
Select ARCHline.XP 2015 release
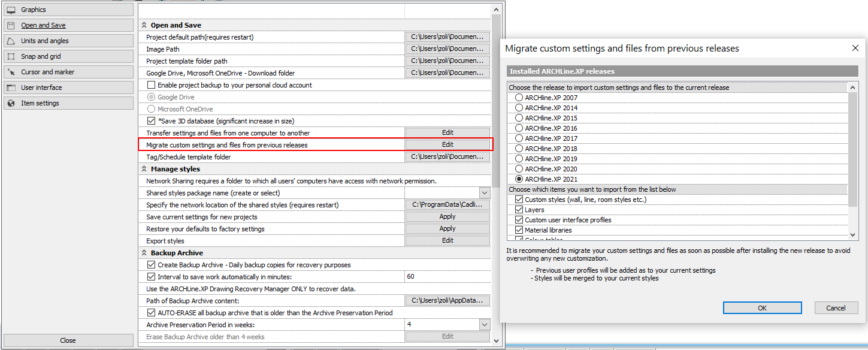click(519, 118)
